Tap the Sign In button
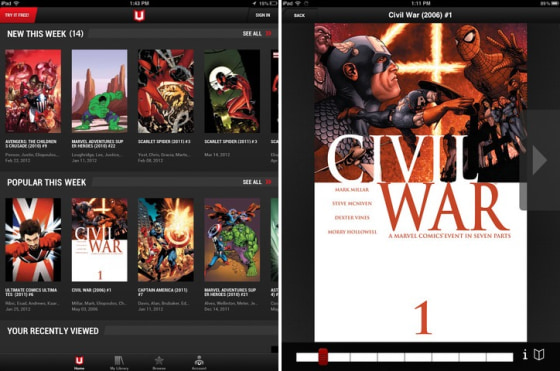Image resolution: width=560 pixels, height=371 pixels. 262,15
